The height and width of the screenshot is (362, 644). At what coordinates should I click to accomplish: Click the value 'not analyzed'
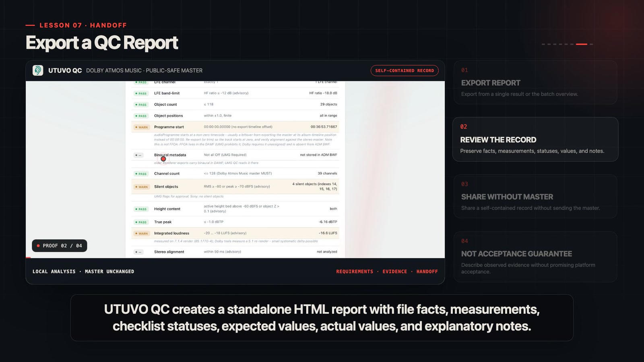327,252
